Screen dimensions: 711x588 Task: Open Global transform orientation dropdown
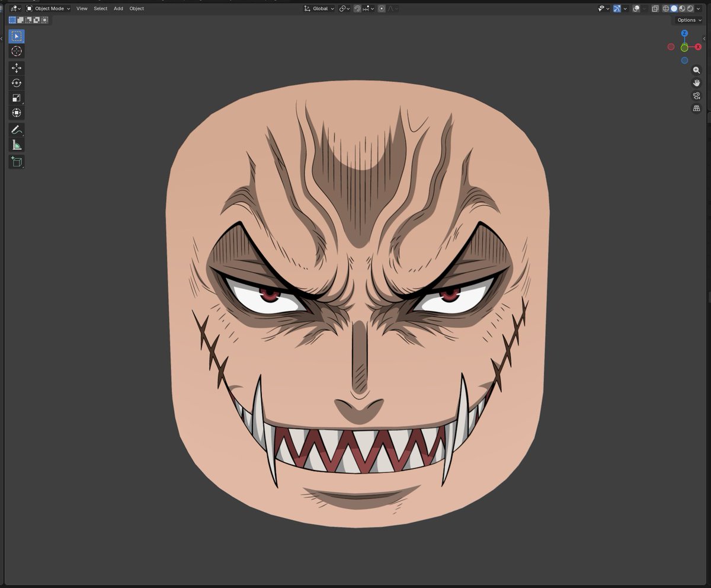click(319, 8)
